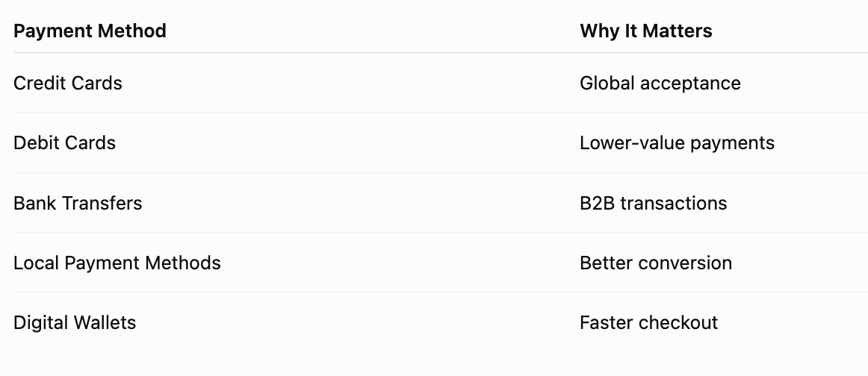Image resolution: width=868 pixels, height=376 pixels.
Task: Select the Debit Cards cell
Action: tap(64, 142)
